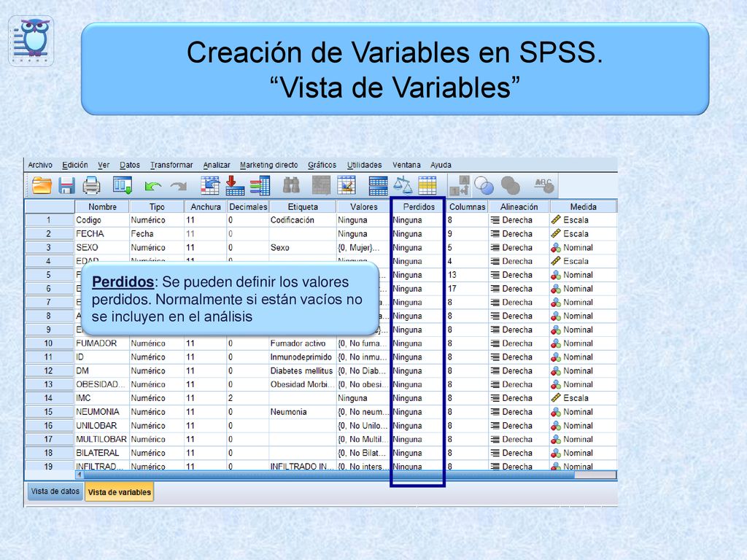
Task: Open the Transformar menu
Action: click(171, 165)
